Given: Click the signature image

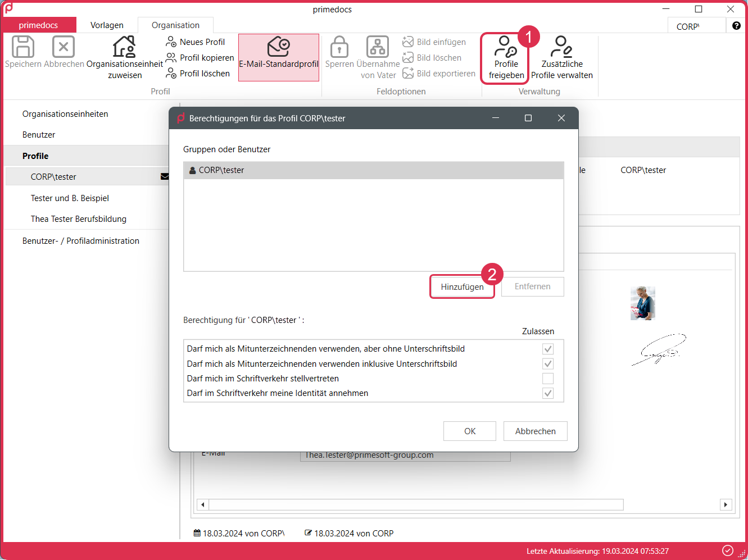Looking at the screenshot, I should point(659,349).
